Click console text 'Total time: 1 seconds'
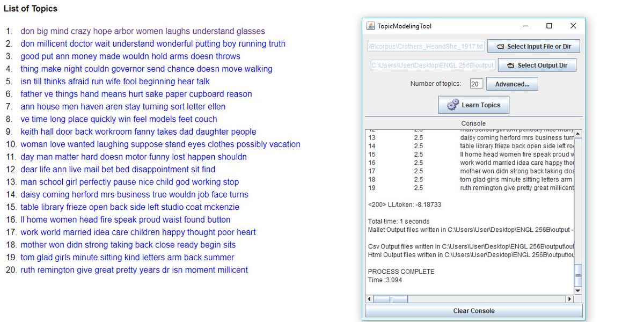This screenshot has height=322, width=644. point(399,222)
